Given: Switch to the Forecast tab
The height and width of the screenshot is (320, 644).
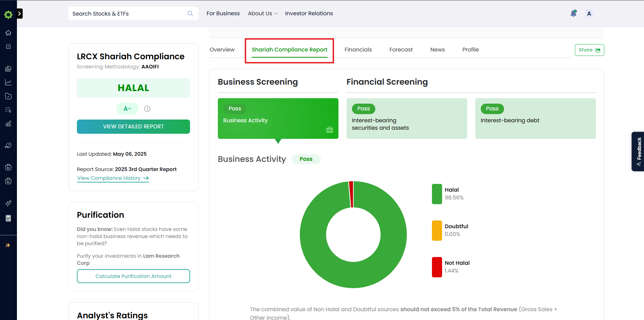Looking at the screenshot, I should click(401, 50).
